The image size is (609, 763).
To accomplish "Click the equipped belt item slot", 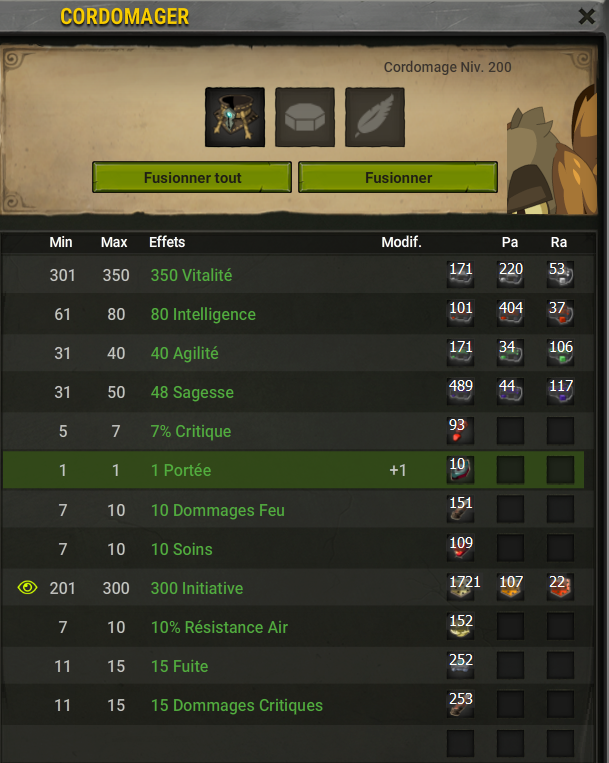I will coord(235,117).
